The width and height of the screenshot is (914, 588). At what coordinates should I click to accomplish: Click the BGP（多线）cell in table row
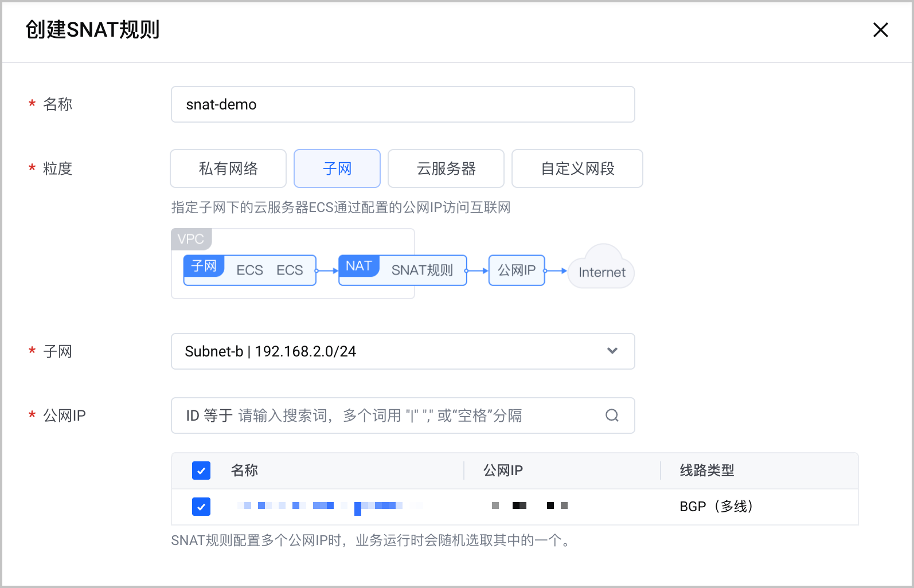pyautogui.click(x=716, y=507)
